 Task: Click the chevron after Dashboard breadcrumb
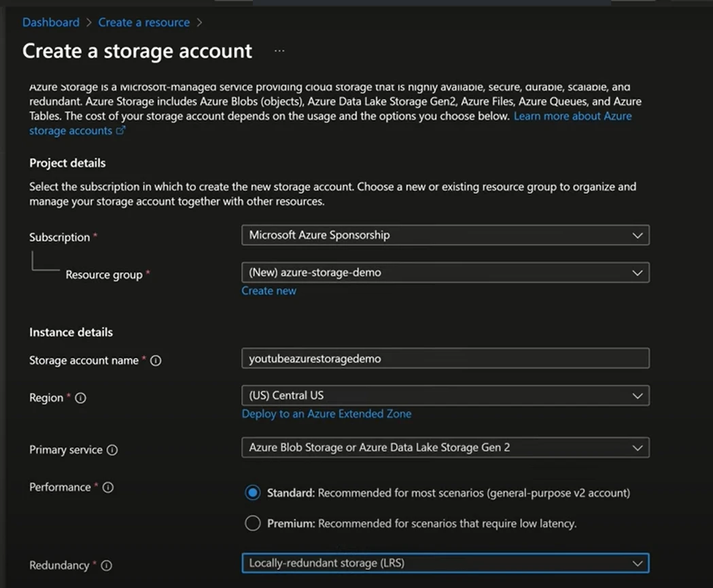[88, 22]
